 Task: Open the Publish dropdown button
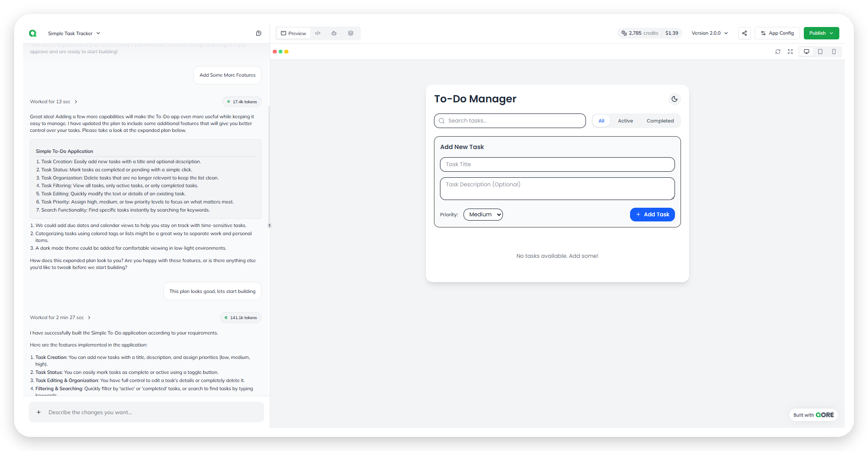pos(821,33)
